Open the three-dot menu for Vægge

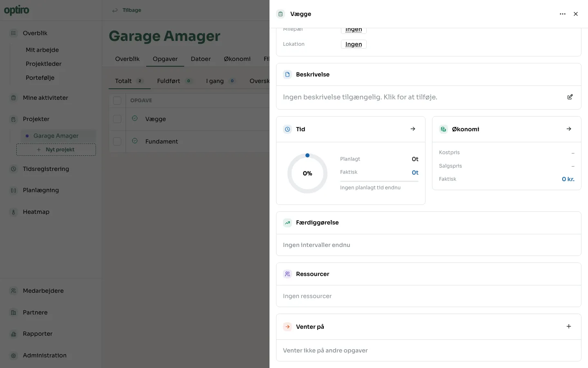pos(563,14)
